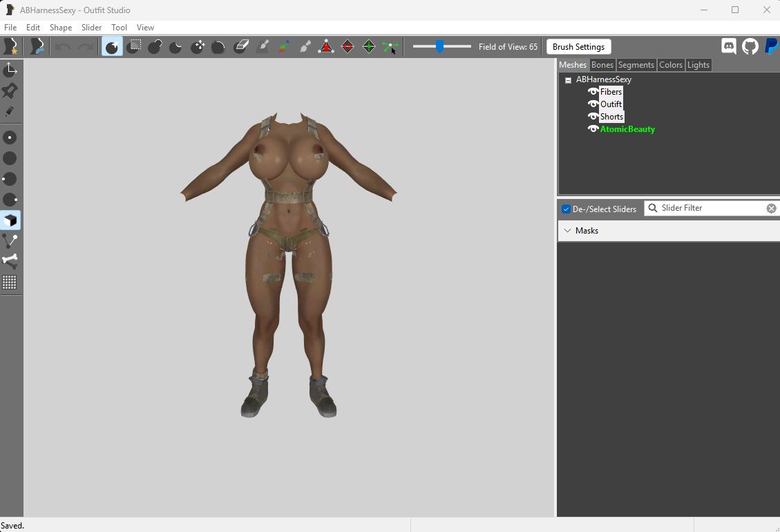Open the Shape menu

pyautogui.click(x=61, y=28)
